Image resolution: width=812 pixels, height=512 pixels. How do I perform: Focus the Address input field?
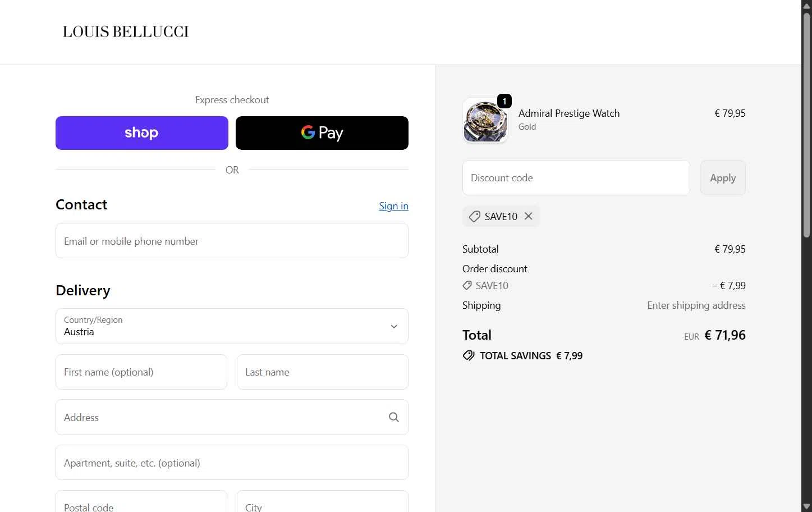[232, 417]
